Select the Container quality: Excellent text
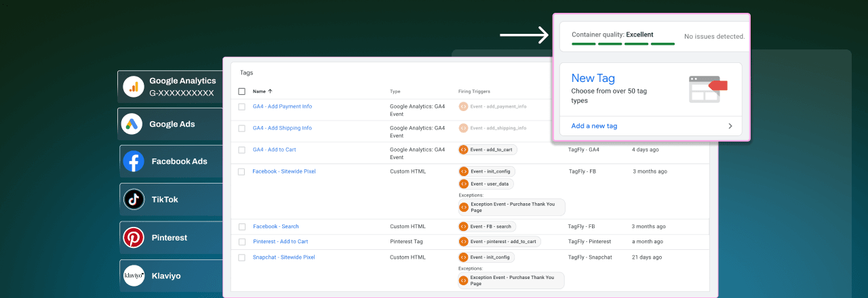Screen dimensions: 868x298 tap(614, 35)
